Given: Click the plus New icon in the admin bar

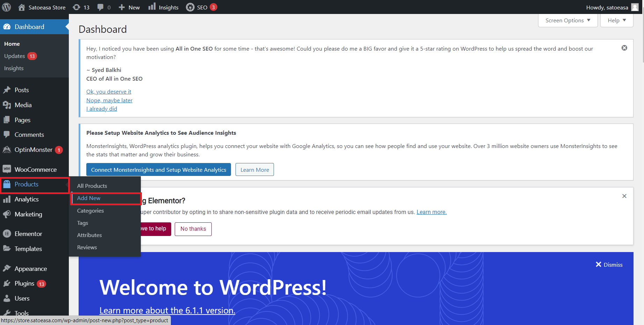Looking at the screenshot, I should click(x=122, y=7).
